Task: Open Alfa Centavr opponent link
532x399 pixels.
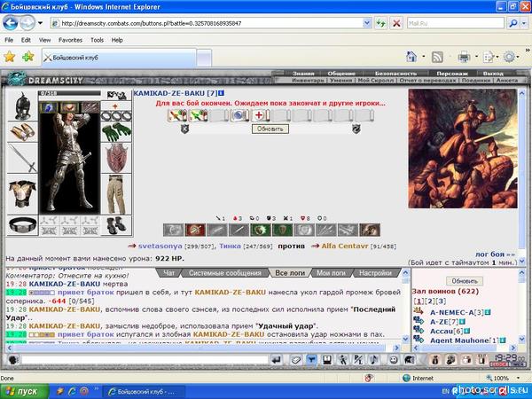Action: (x=345, y=246)
